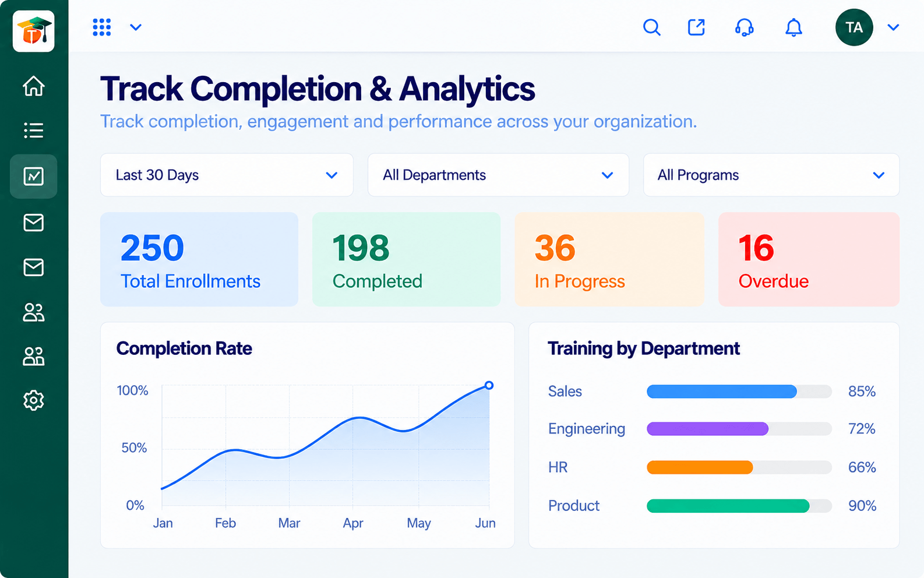
Task: Click the Sales progress bar
Action: click(739, 392)
